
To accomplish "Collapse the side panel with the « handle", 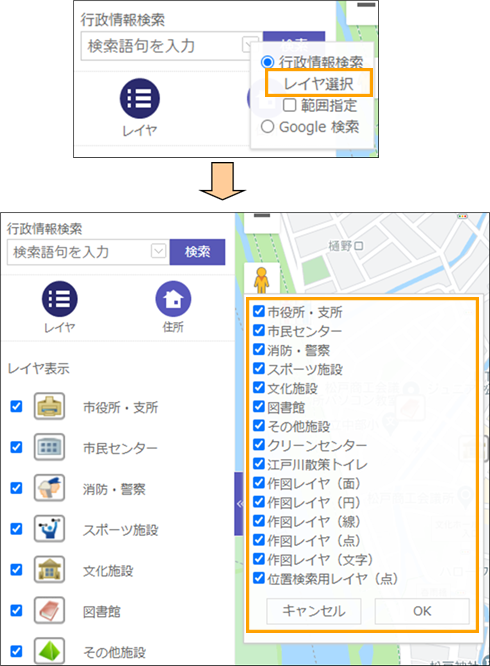I will click(239, 504).
